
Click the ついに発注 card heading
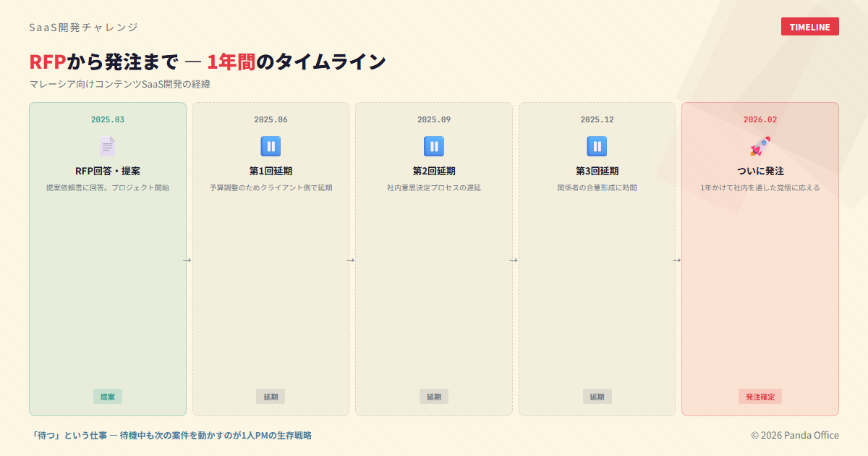click(x=760, y=171)
